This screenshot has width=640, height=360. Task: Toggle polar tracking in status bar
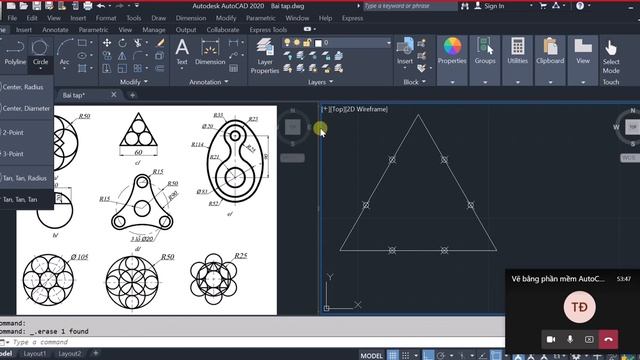(441, 356)
